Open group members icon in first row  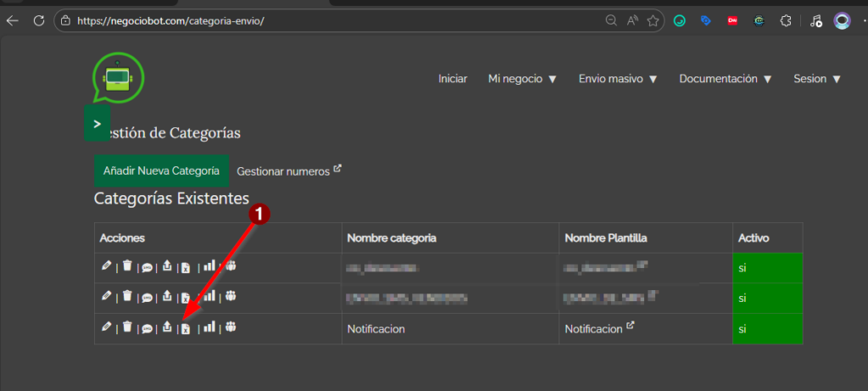click(x=231, y=267)
